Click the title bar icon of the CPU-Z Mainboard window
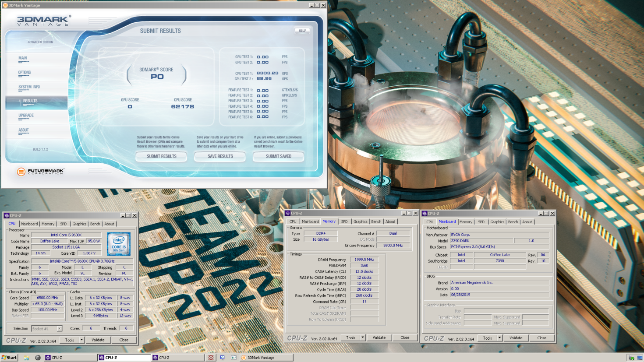This screenshot has width=644, height=362. point(425,213)
